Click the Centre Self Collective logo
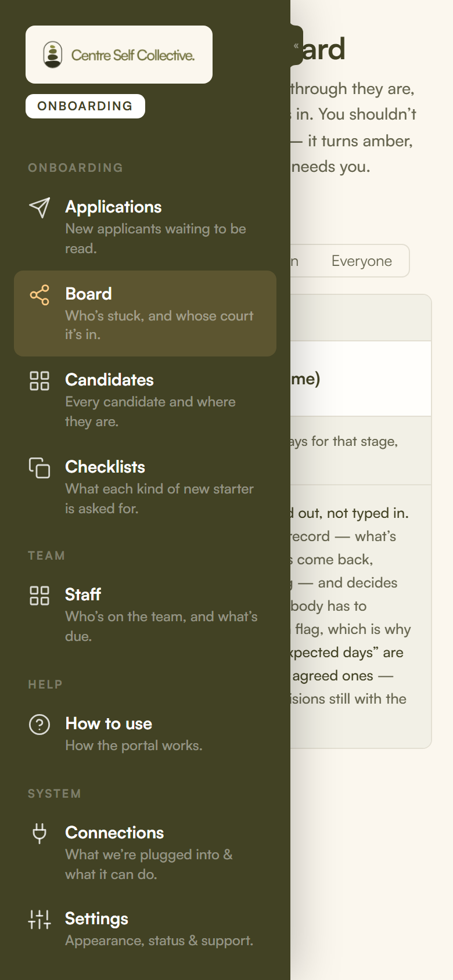 (x=119, y=55)
